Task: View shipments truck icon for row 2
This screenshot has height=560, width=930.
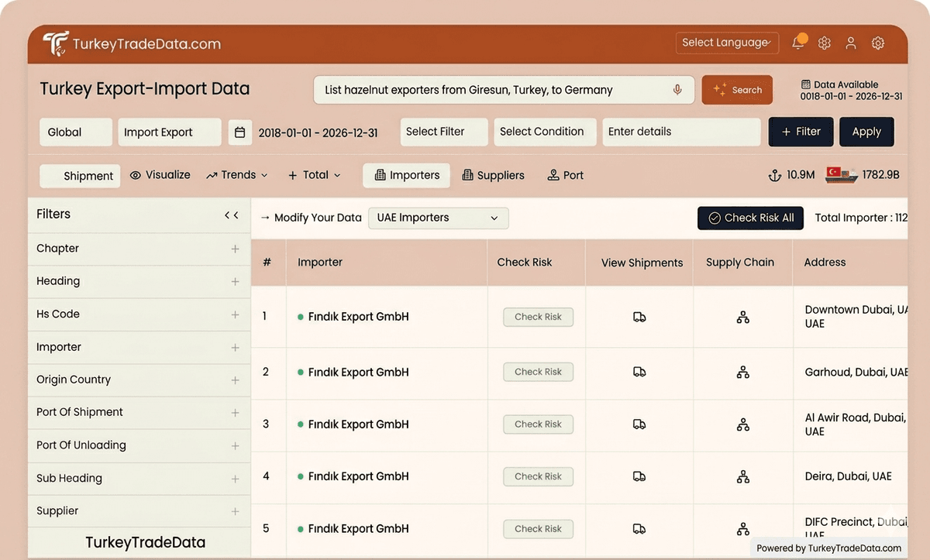Action: click(639, 373)
